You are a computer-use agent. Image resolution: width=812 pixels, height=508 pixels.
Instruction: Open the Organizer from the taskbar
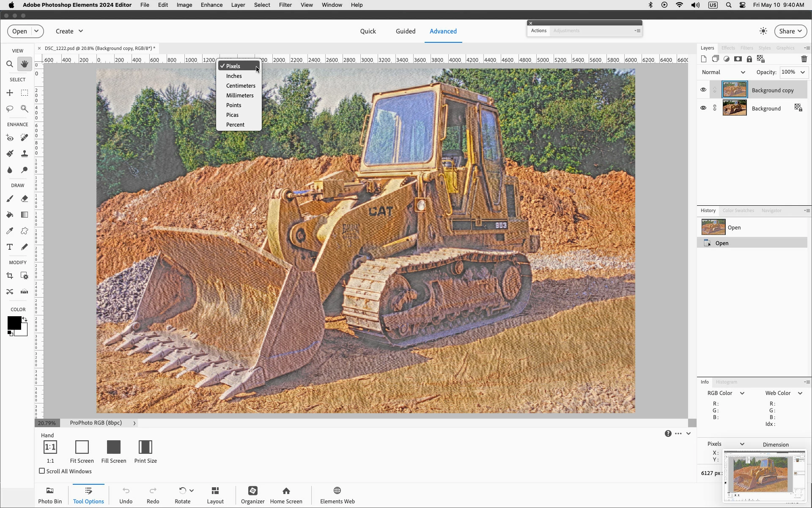pyautogui.click(x=252, y=494)
